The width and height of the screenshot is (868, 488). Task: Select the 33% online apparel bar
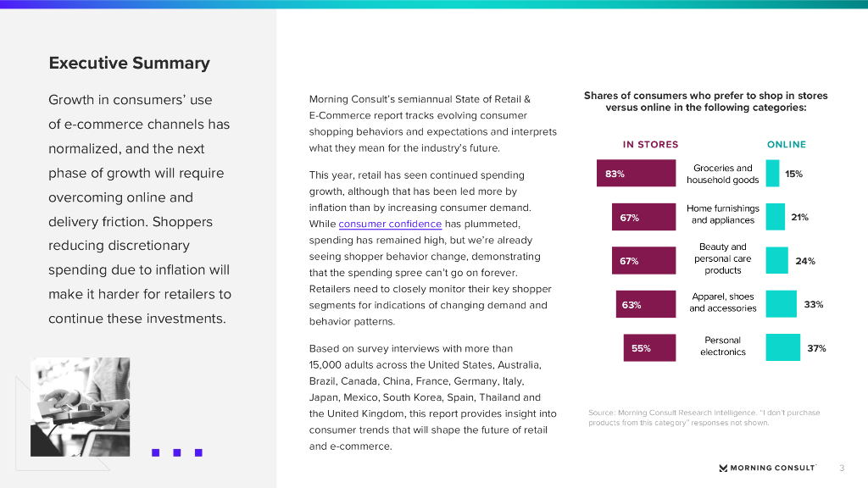(x=781, y=304)
